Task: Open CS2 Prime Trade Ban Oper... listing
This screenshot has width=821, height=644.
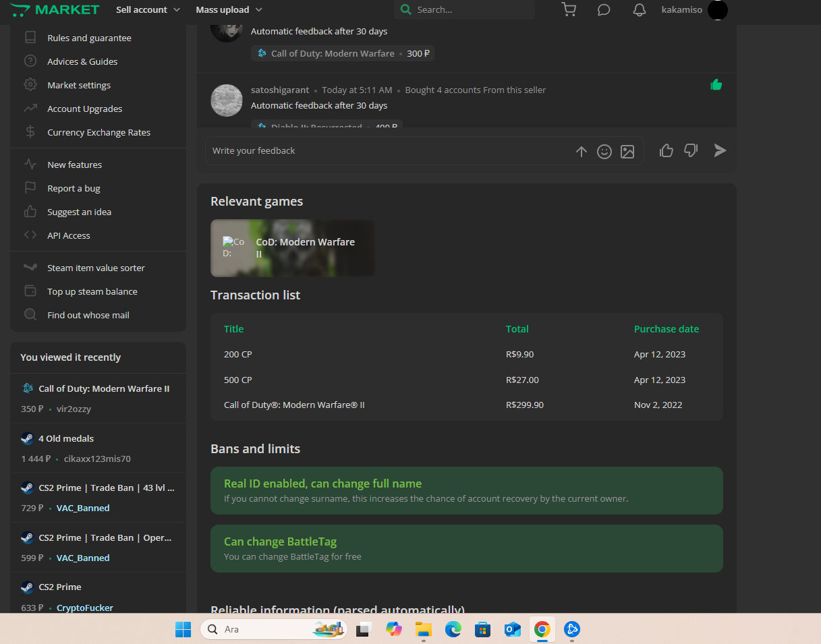Action: coord(105,537)
